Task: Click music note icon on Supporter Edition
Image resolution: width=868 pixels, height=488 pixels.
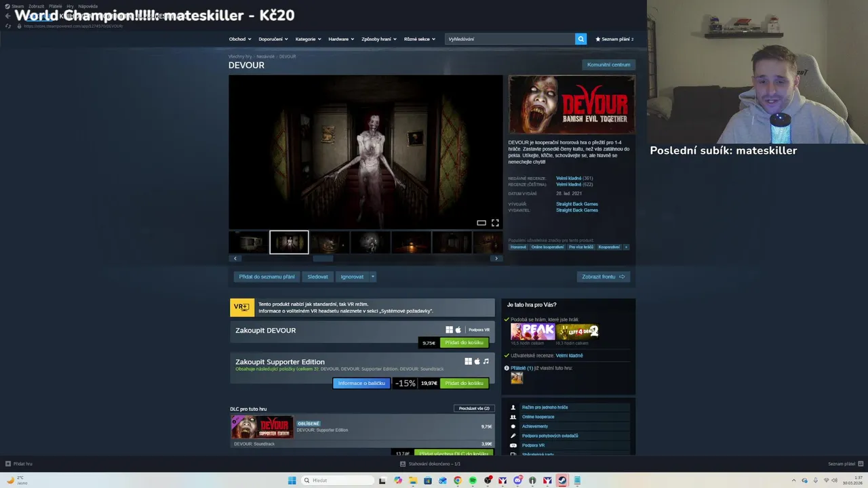Action: (486, 361)
